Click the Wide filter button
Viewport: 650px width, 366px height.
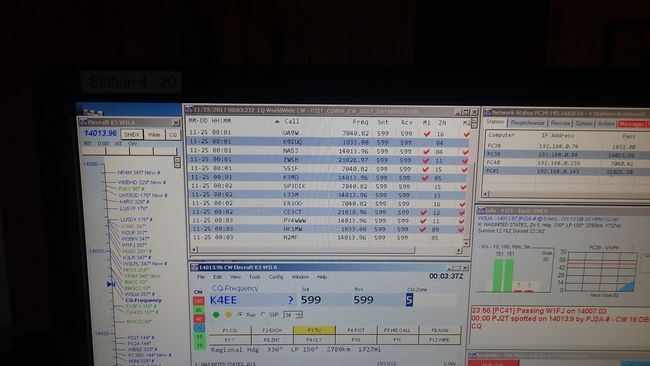click(x=154, y=135)
